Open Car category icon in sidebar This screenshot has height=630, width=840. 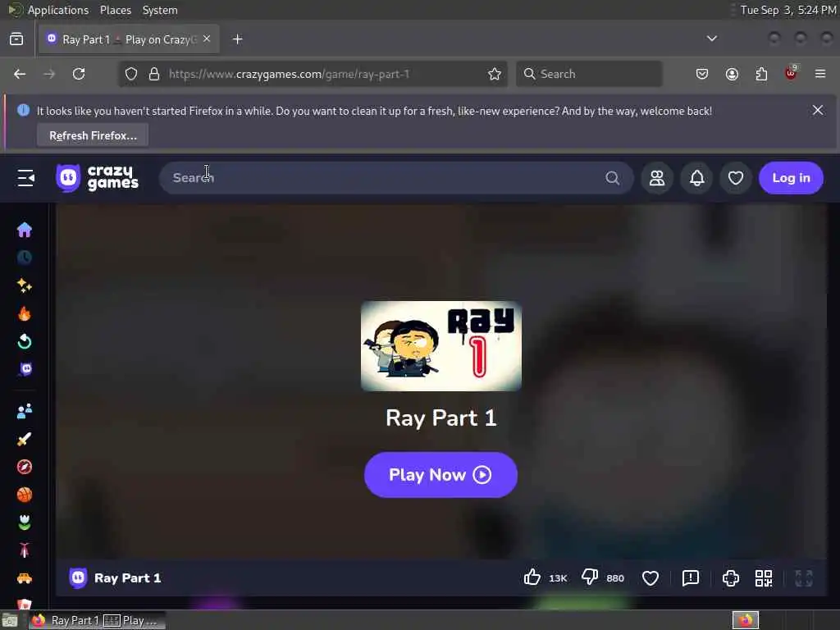25,578
